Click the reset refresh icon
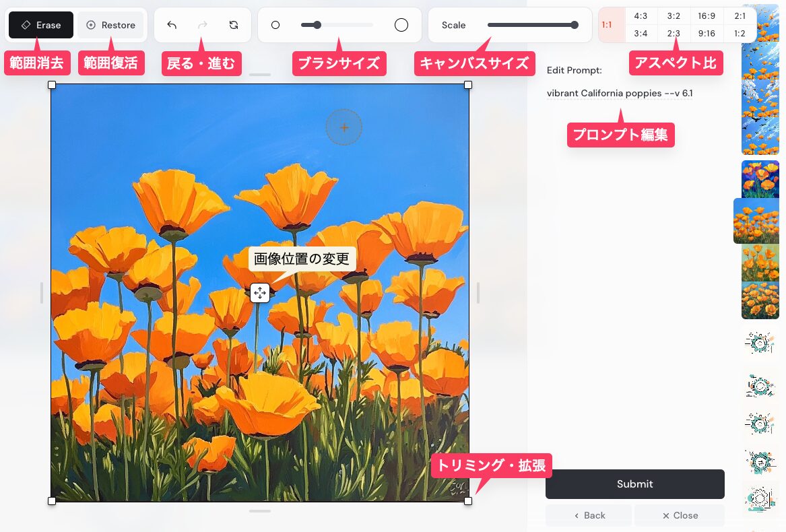The image size is (786, 532). click(234, 25)
